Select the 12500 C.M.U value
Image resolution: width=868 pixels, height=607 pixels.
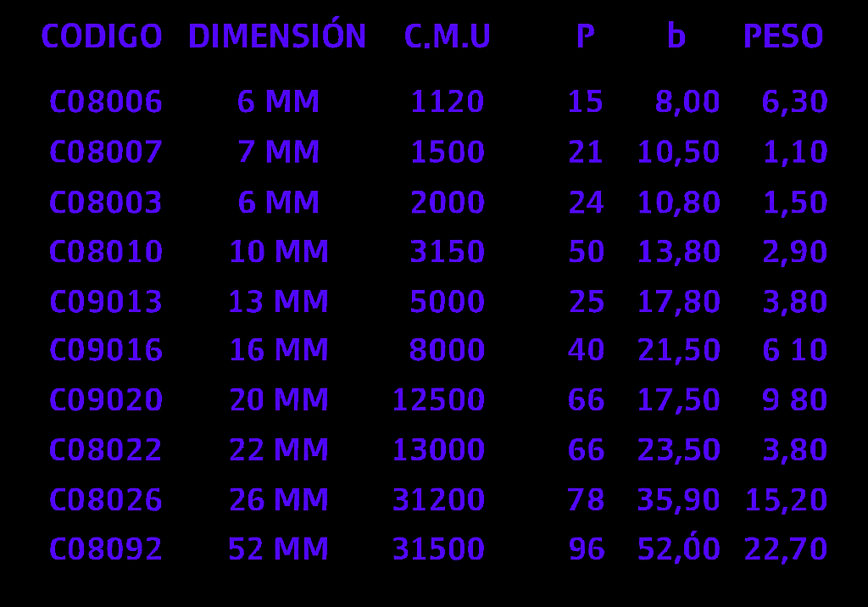pyautogui.click(x=438, y=400)
